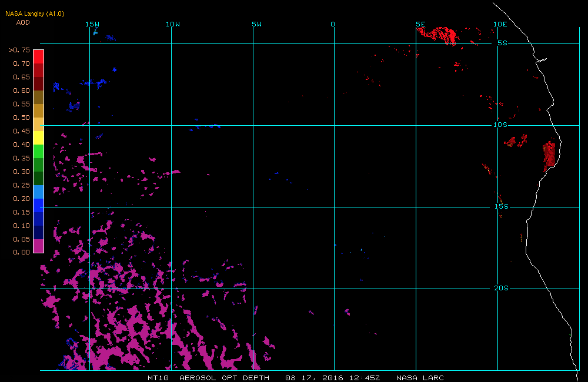Click the '5W' longitude label
The width and height of the screenshot is (588, 382).
tap(257, 24)
